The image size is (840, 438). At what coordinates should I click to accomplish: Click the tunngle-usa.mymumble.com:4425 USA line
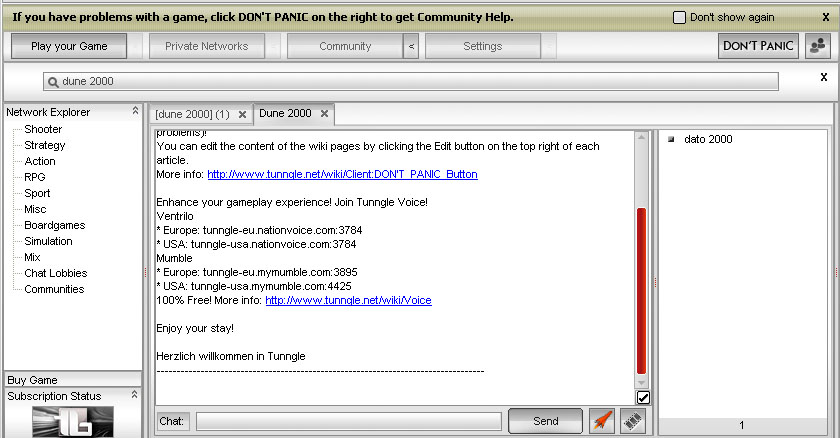coord(254,286)
